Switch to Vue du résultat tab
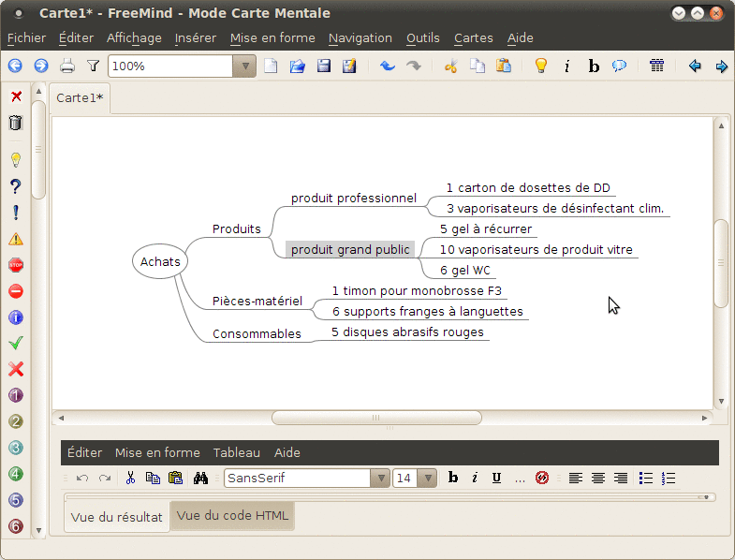 [x=116, y=517]
